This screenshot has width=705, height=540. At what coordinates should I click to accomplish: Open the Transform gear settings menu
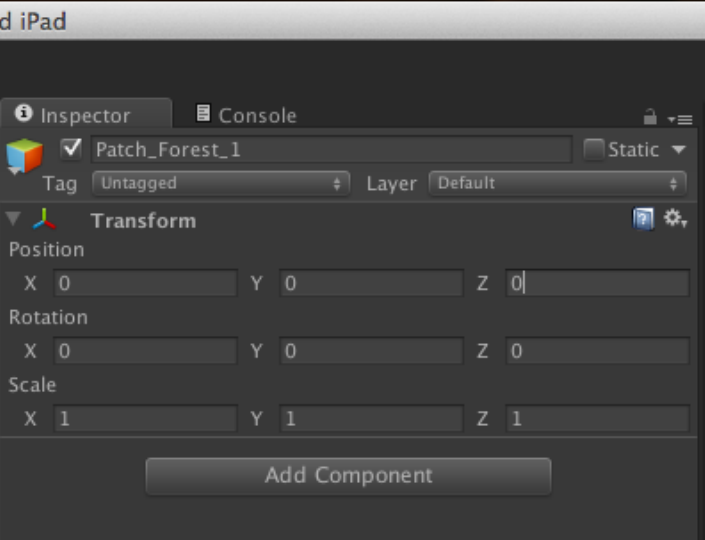point(675,219)
